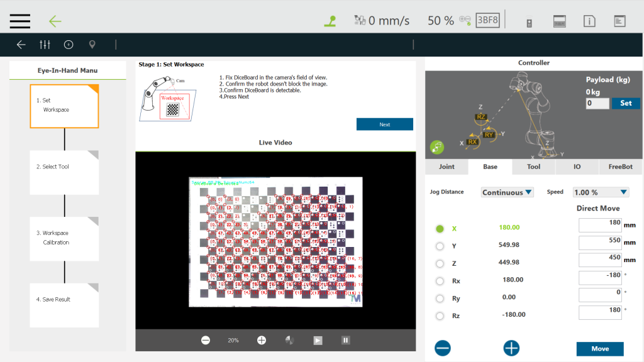
Task: Click the Payload kg input field
Action: point(597,103)
